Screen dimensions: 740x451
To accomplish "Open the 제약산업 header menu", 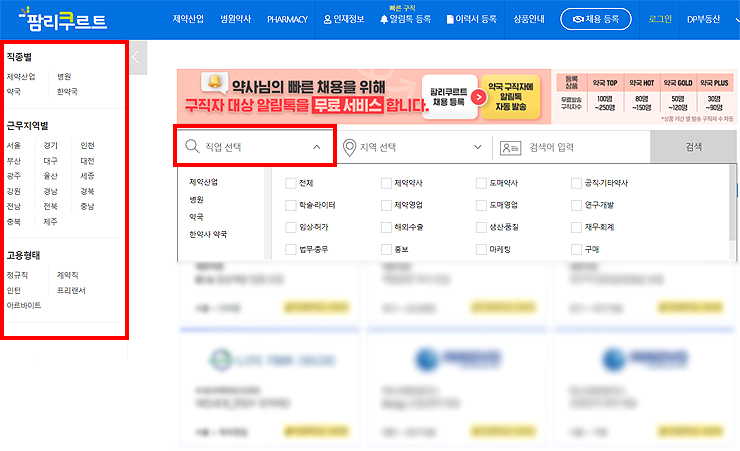I will [x=188, y=19].
